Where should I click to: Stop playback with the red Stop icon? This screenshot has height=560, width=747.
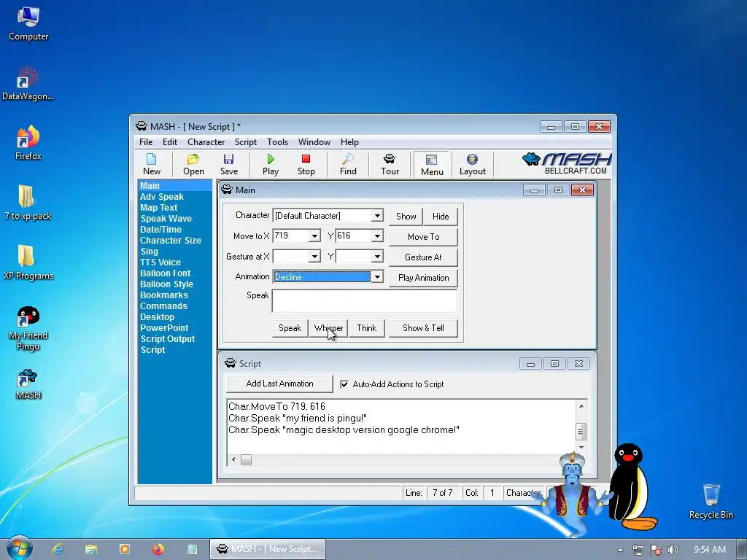(x=306, y=164)
